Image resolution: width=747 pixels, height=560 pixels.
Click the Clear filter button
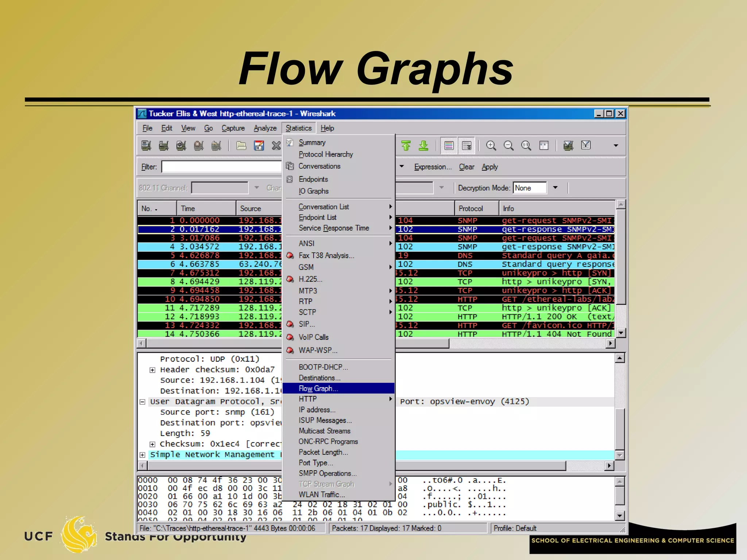[467, 167]
